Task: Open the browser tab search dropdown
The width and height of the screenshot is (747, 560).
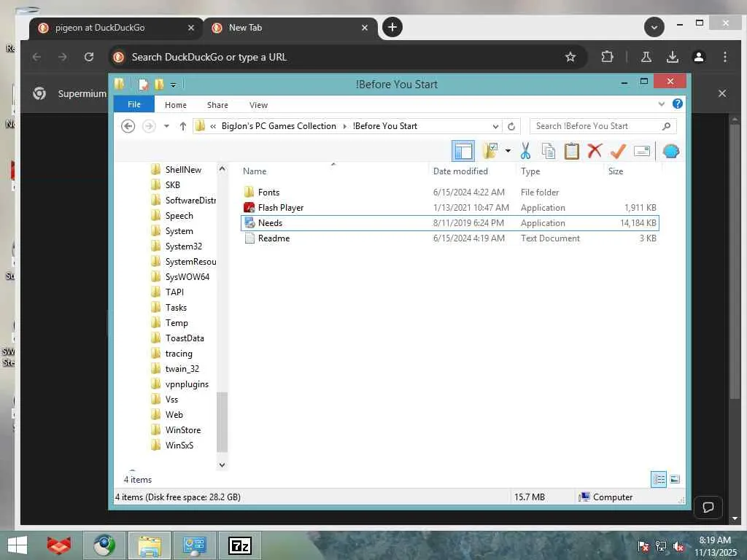Action: 654,27
